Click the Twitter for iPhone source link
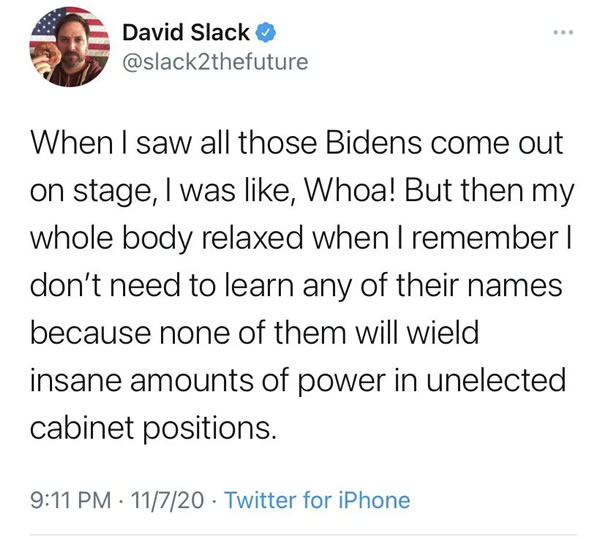This screenshot has height=539, width=600. pyautogui.click(x=317, y=499)
